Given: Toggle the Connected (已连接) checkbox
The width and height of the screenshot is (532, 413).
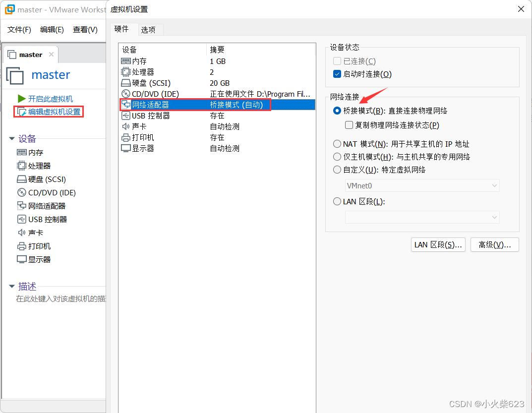Looking at the screenshot, I should pyautogui.click(x=337, y=61).
